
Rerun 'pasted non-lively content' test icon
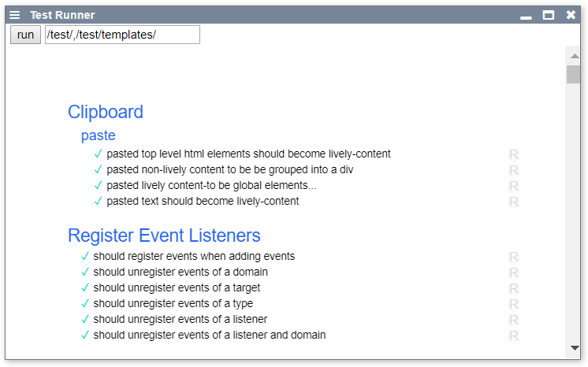pos(514,170)
